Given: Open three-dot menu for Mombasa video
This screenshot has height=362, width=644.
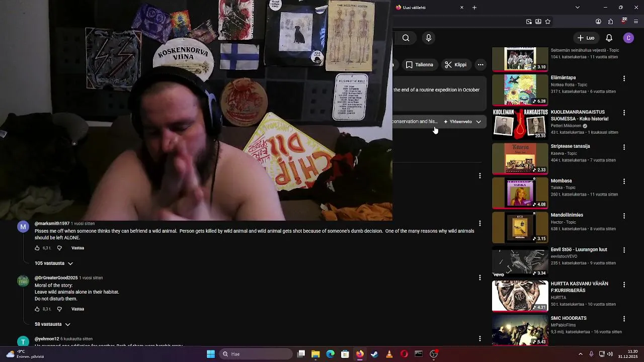Looking at the screenshot, I should 624,182.
